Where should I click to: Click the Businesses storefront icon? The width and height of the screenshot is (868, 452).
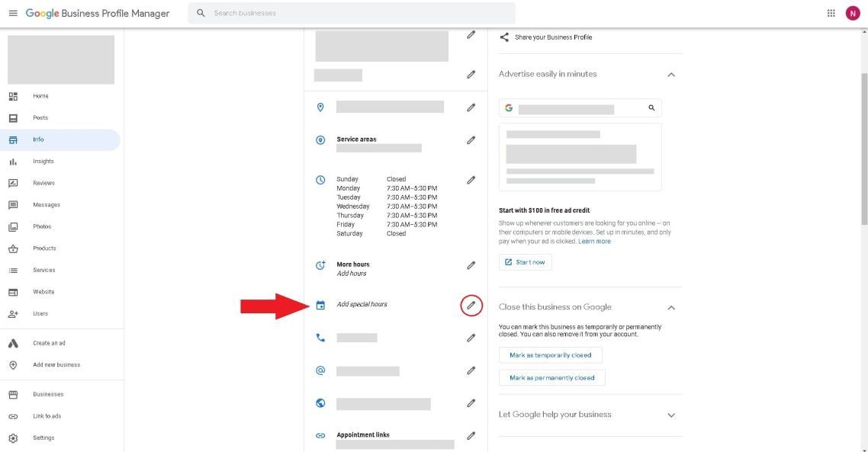coord(13,395)
